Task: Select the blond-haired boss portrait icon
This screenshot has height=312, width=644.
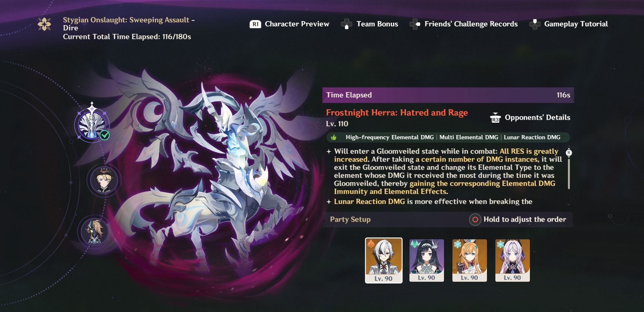Action: click(x=104, y=181)
